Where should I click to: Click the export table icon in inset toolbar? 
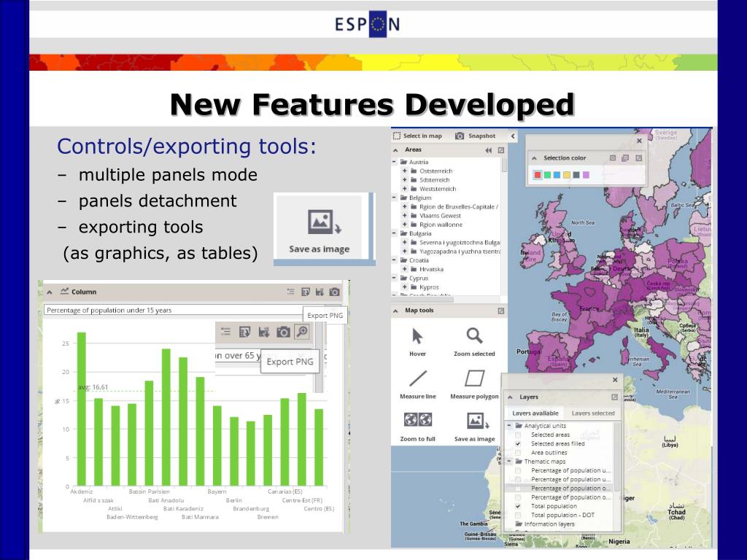(245, 332)
